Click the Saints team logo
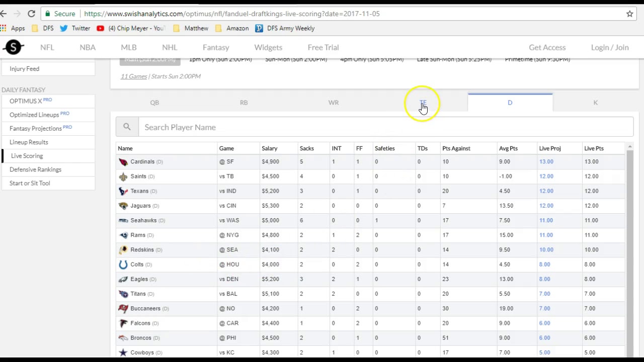Screen dimensions: 644x362 coord(123,176)
